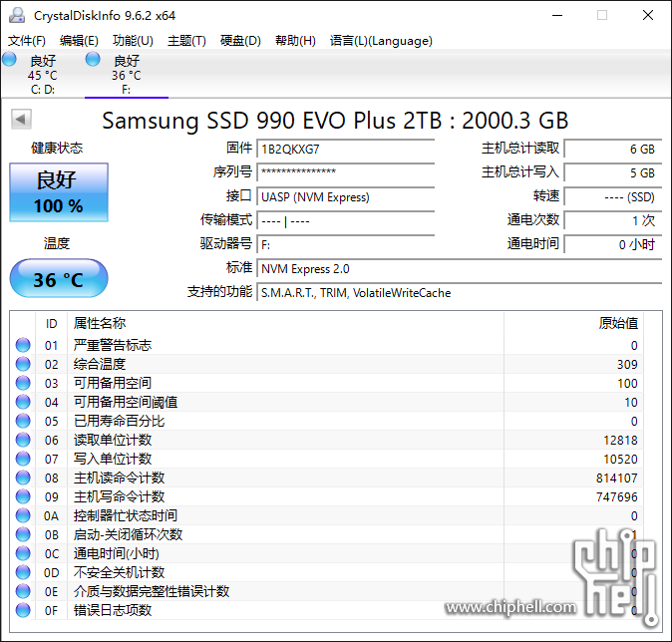The height and width of the screenshot is (642, 672).
Task: Click the 传输模式 field
Action: click(x=345, y=220)
